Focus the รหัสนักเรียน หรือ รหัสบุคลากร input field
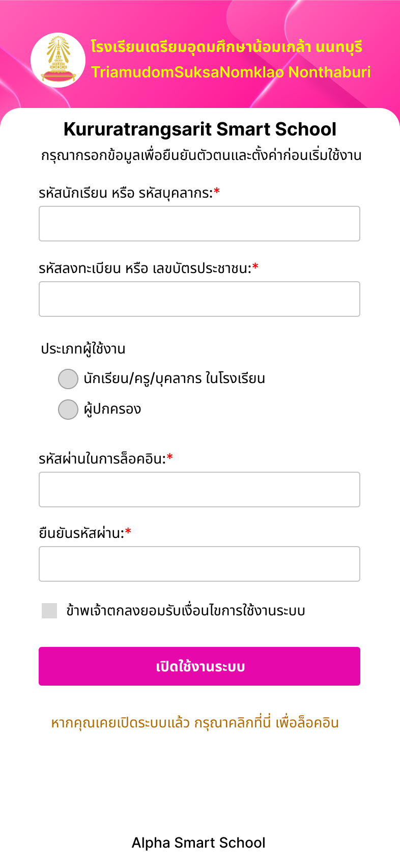The height and width of the screenshot is (868, 400). pyautogui.click(x=199, y=224)
